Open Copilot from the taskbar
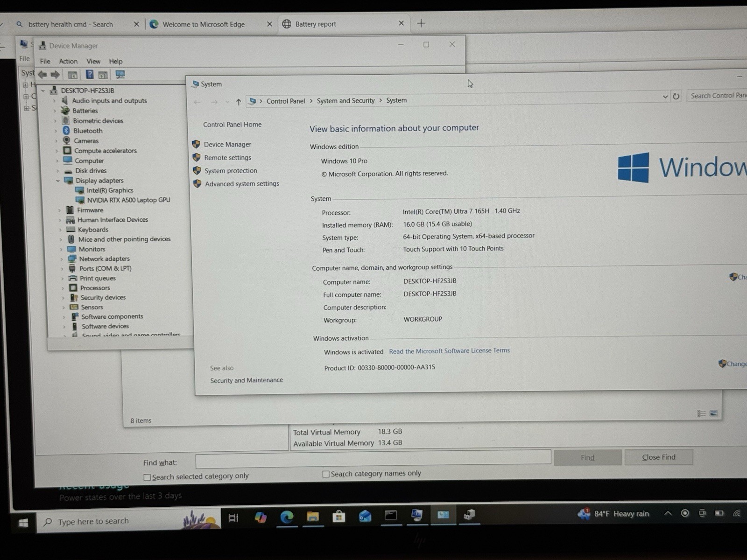 click(x=261, y=517)
